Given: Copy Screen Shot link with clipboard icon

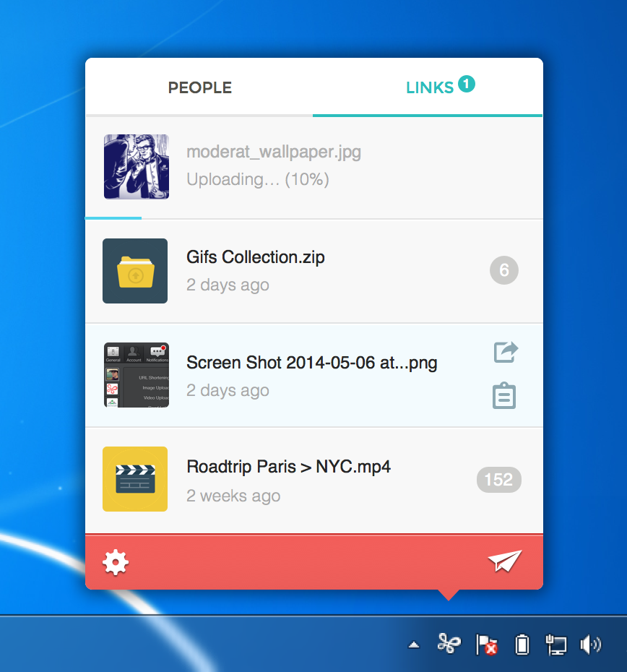Looking at the screenshot, I should coord(504,395).
